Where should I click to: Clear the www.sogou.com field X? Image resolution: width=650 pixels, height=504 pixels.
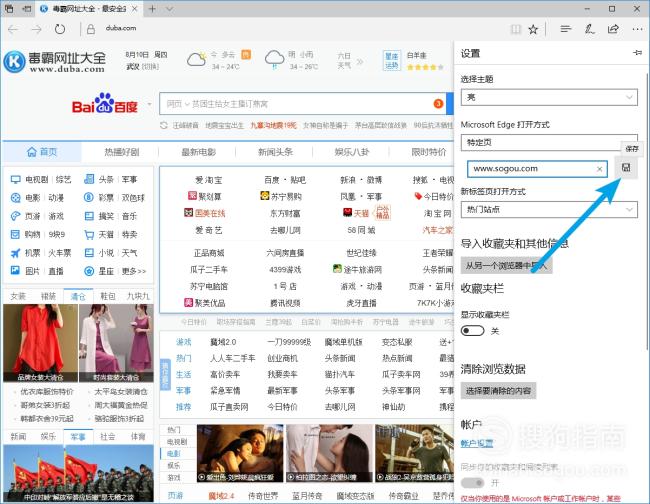point(599,169)
